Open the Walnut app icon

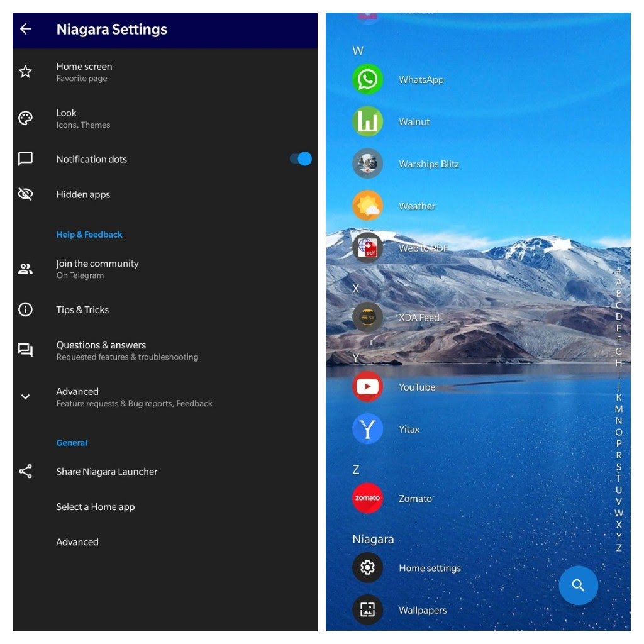(368, 121)
